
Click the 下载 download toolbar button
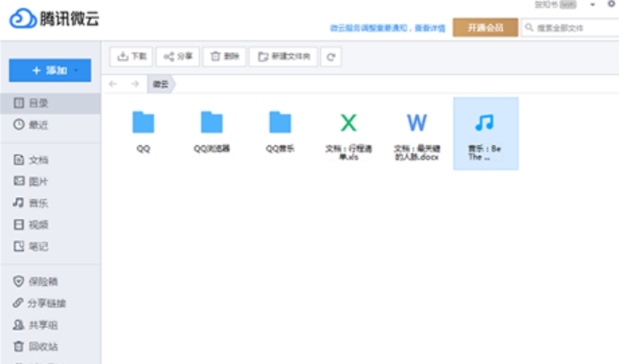pyautogui.click(x=131, y=56)
